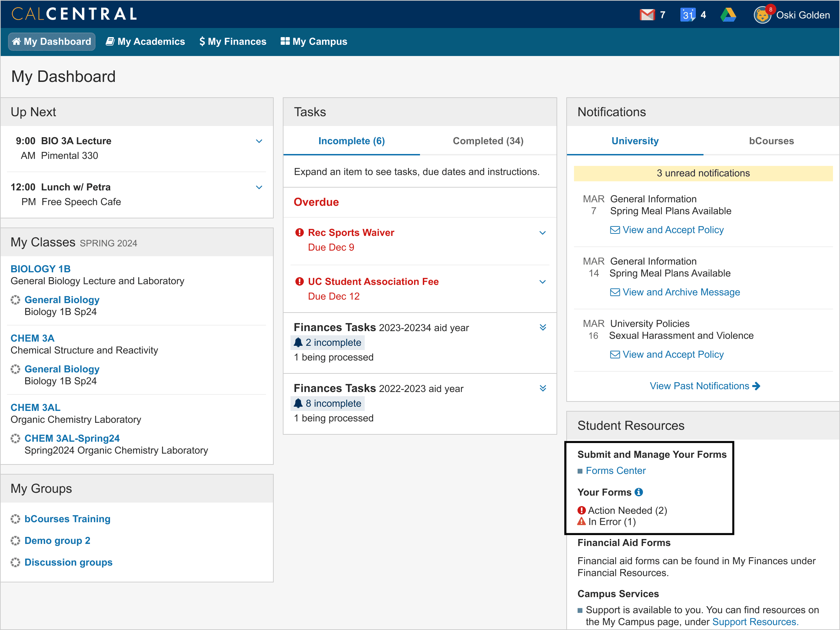Open the Forms Center link

click(x=615, y=470)
